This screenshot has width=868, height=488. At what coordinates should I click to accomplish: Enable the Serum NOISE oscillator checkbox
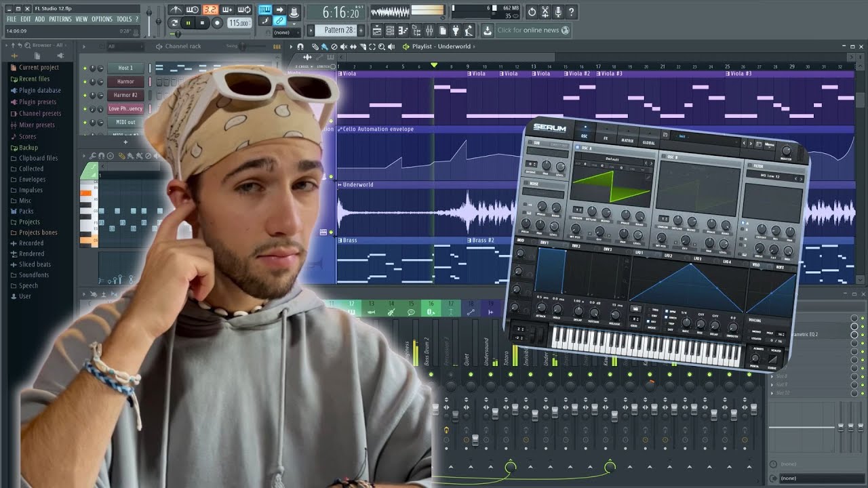(x=526, y=183)
